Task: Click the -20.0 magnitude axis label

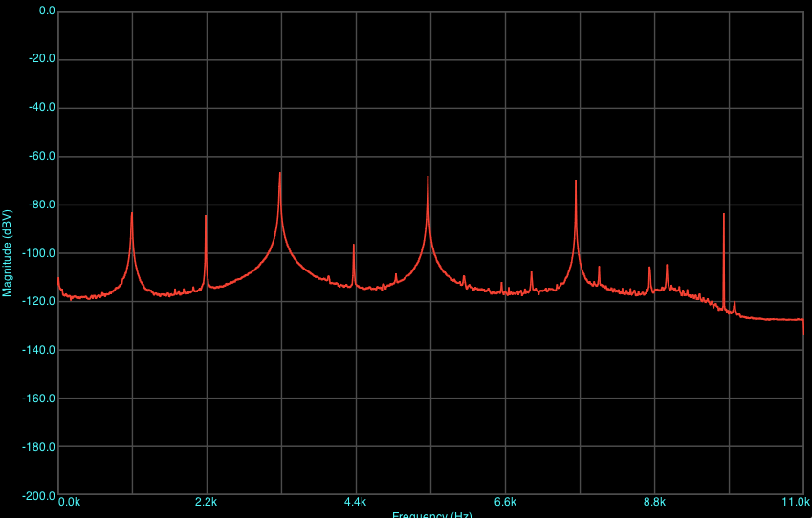Action: pyautogui.click(x=41, y=59)
